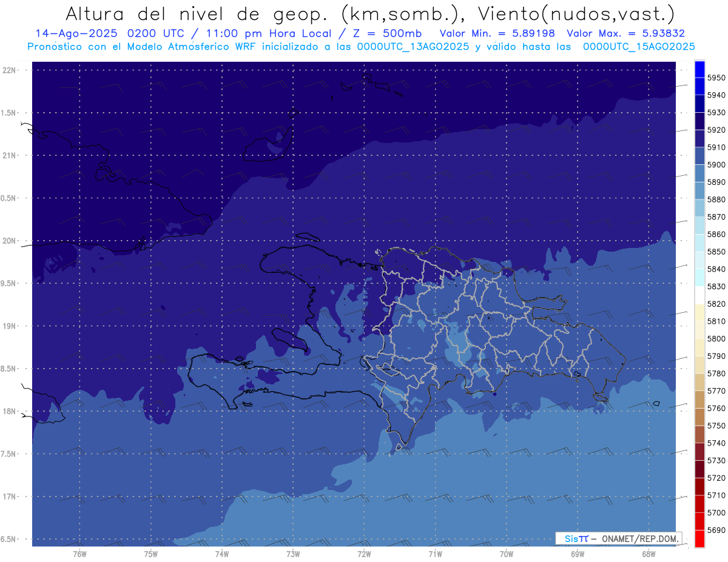Click the pale yellow swatch between 5820 and 5810
The width and height of the screenshot is (728, 562).
coord(699,313)
